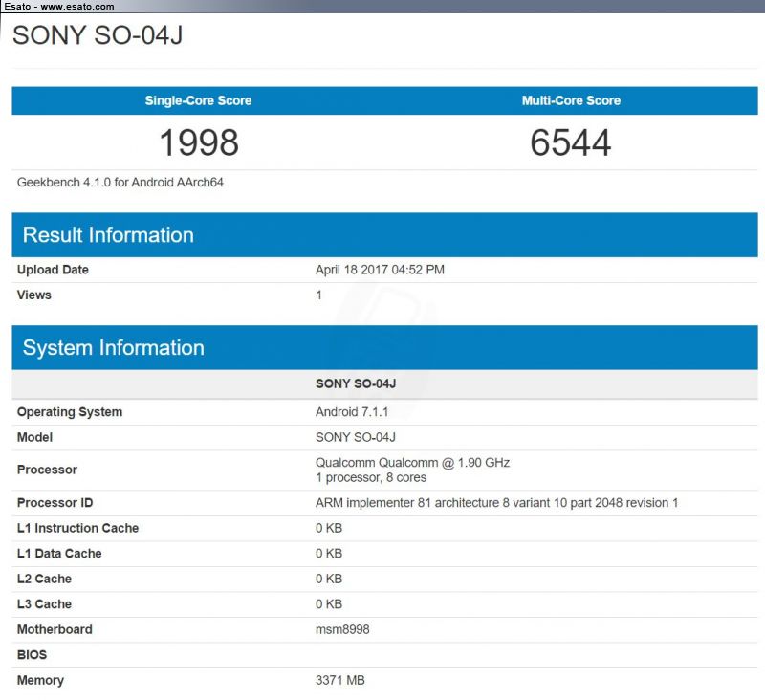Click the BIOS row label
This screenshot has height=700, width=765.
tap(33, 655)
